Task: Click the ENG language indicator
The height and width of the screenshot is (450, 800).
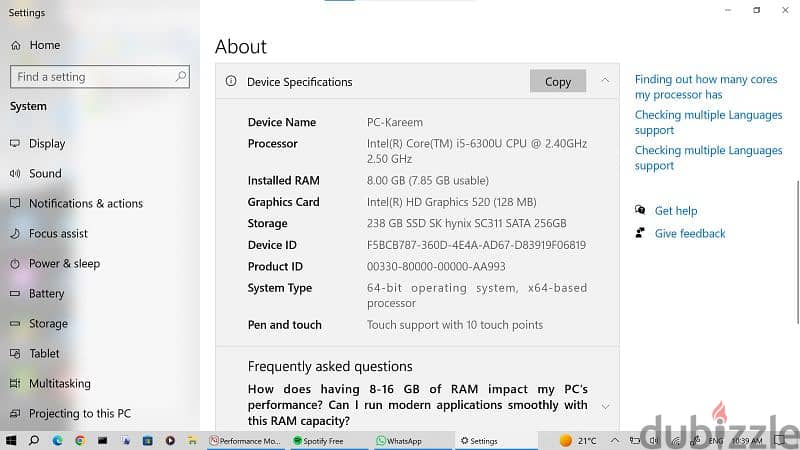Action: point(716,441)
